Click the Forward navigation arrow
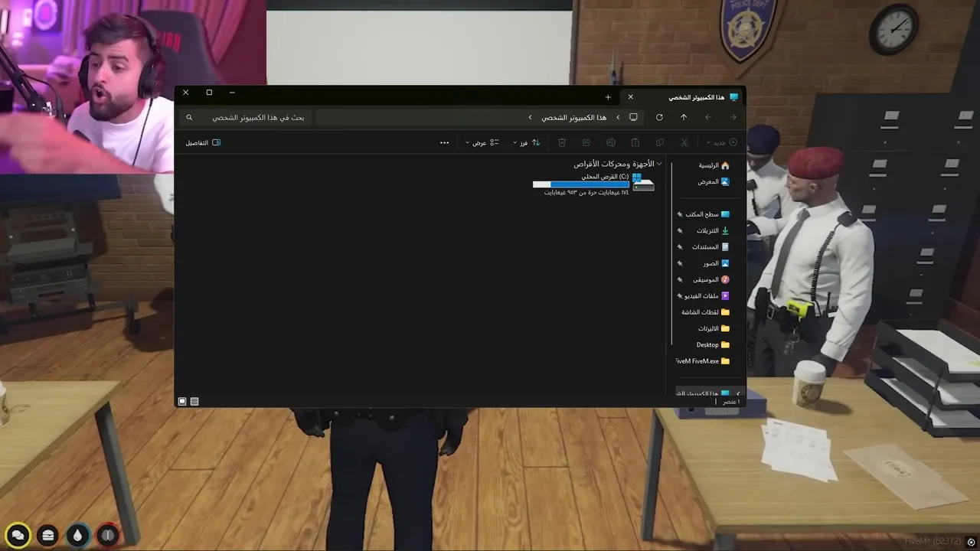The height and width of the screenshot is (551, 980). tap(708, 117)
